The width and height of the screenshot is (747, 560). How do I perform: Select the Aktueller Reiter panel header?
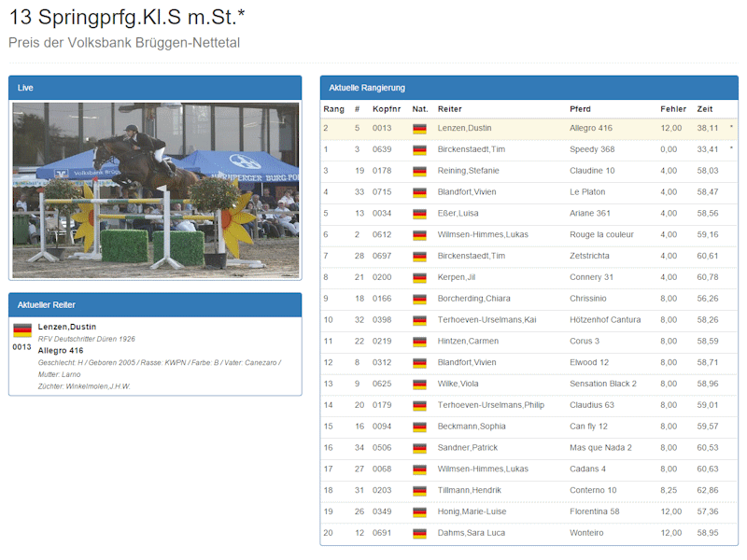(155, 305)
